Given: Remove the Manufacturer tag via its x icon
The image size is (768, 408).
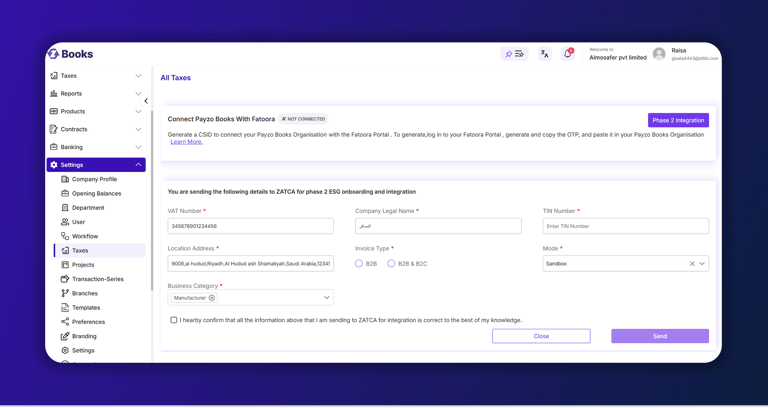Looking at the screenshot, I should pos(212,298).
